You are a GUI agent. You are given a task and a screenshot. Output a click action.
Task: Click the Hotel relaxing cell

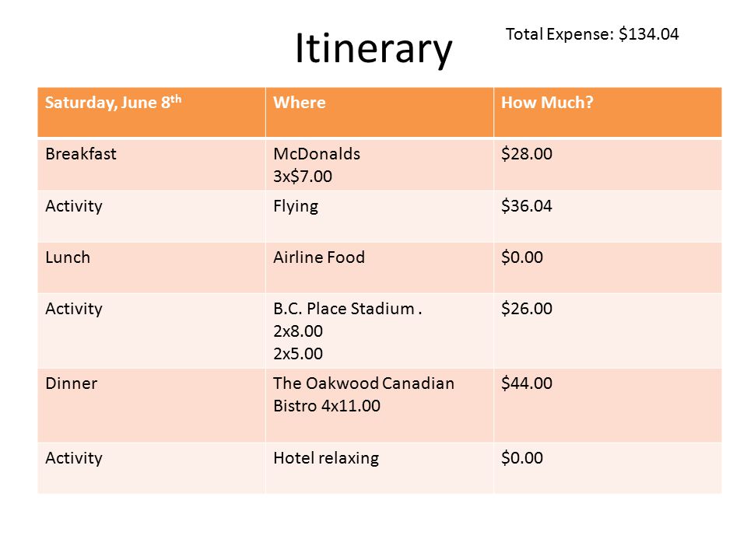(x=379, y=468)
